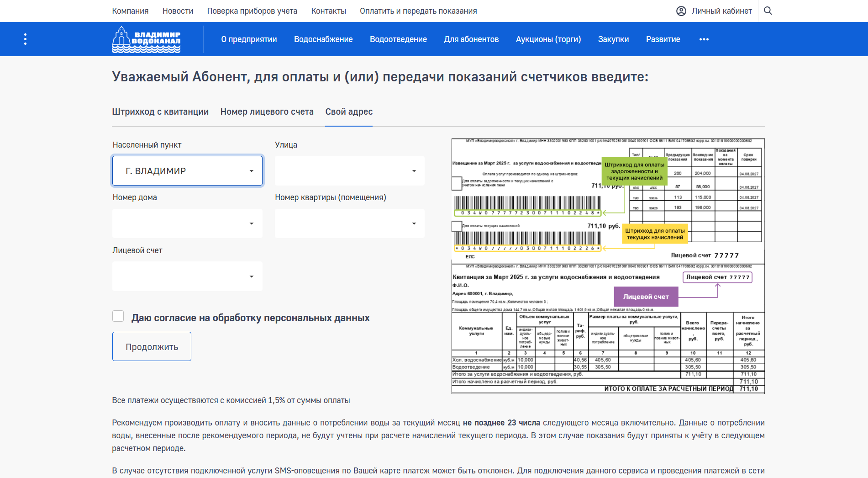The width and height of the screenshot is (868, 478).
Task: Open the Контакты page
Action: (329, 11)
